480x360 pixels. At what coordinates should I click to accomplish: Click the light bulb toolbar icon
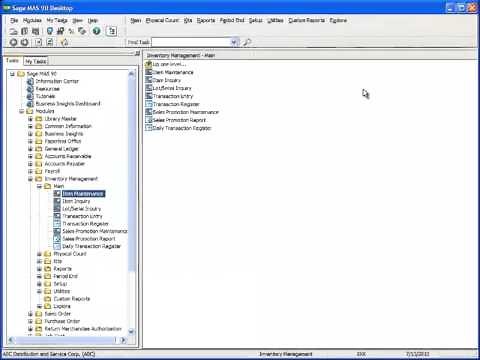pos(50,31)
